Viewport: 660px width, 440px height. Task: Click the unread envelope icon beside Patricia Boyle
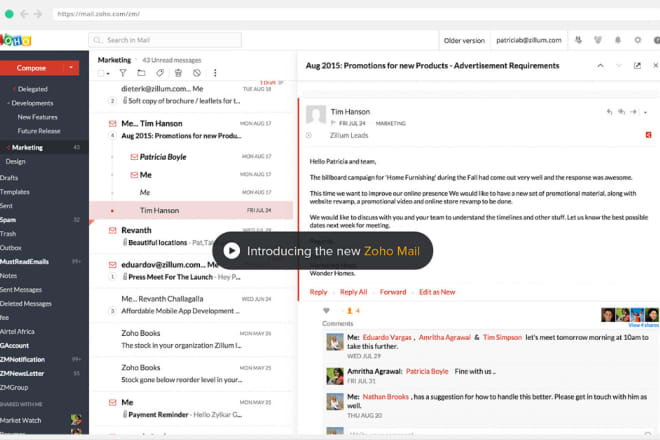[x=134, y=157]
